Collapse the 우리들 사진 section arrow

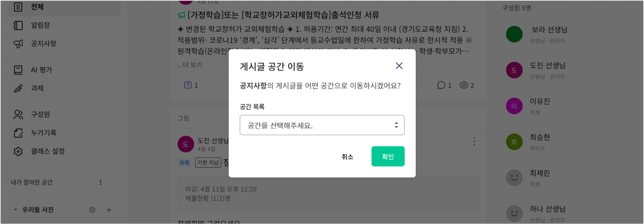[x=15, y=210]
